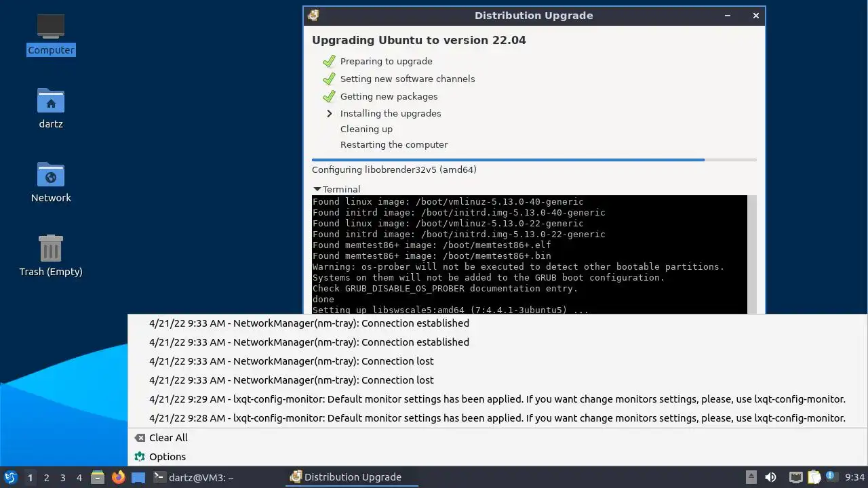Click the notification alert tray icon
Screen dimensions: 868x488
pyautogui.click(x=831, y=476)
